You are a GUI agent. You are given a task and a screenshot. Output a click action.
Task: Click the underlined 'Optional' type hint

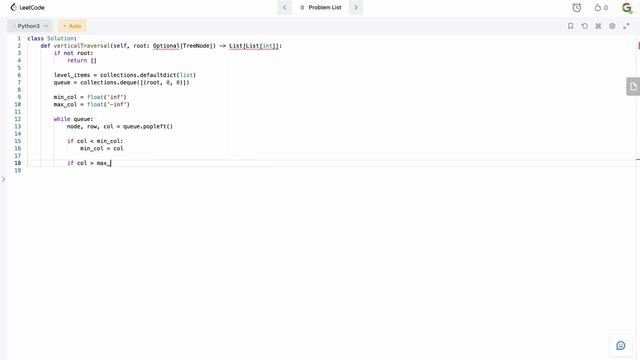166,46
